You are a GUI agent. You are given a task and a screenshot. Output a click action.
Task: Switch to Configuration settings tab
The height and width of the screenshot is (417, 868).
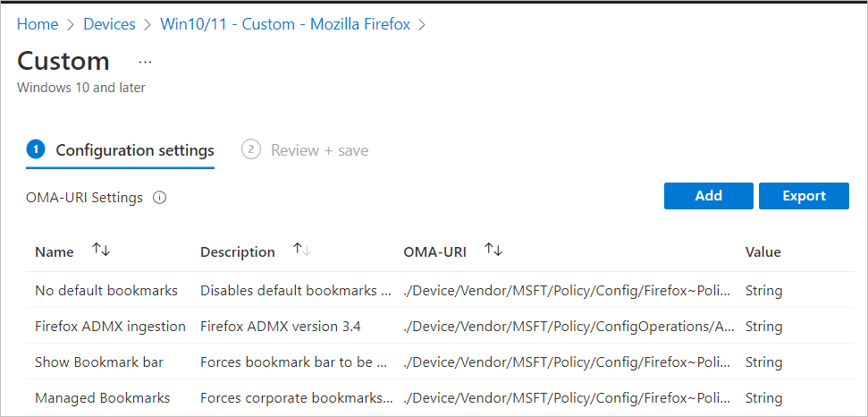(134, 150)
